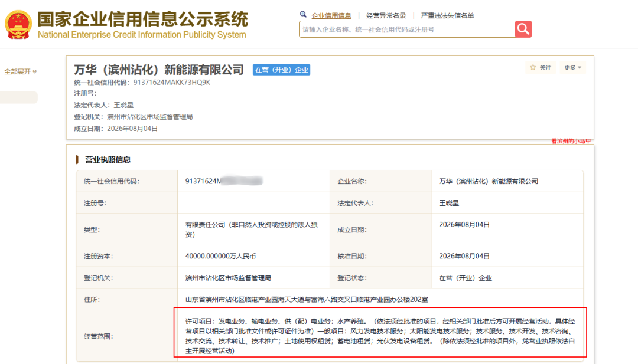Expand all sections via 全部展开
The image size is (638, 364).
point(20,71)
